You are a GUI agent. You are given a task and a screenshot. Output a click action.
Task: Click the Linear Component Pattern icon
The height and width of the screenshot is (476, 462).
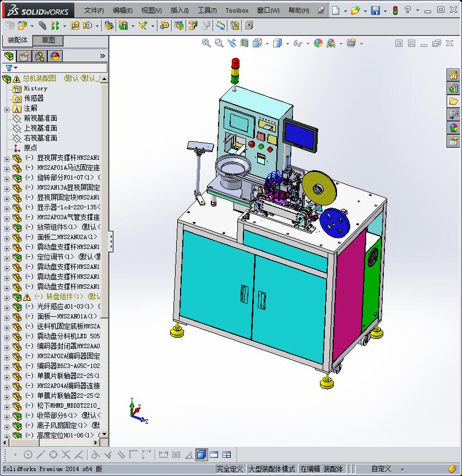[55, 25]
